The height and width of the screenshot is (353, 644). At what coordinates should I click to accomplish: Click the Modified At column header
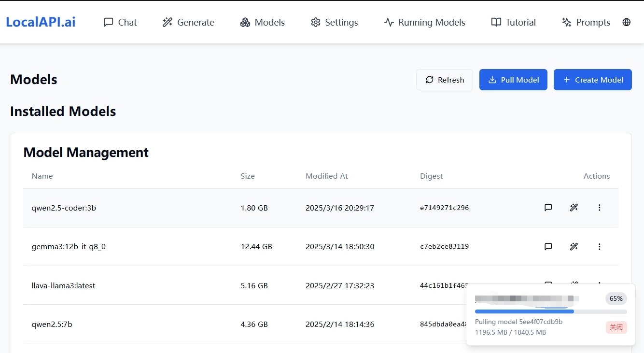(327, 176)
